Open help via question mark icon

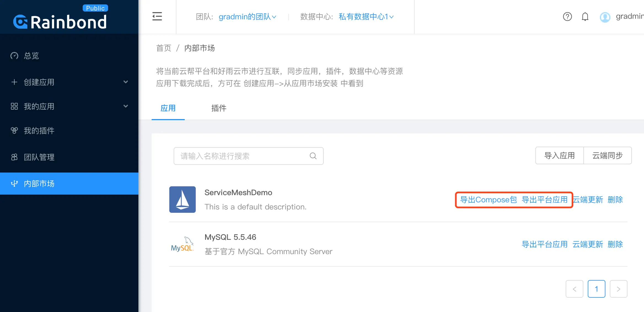[x=567, y=17]
